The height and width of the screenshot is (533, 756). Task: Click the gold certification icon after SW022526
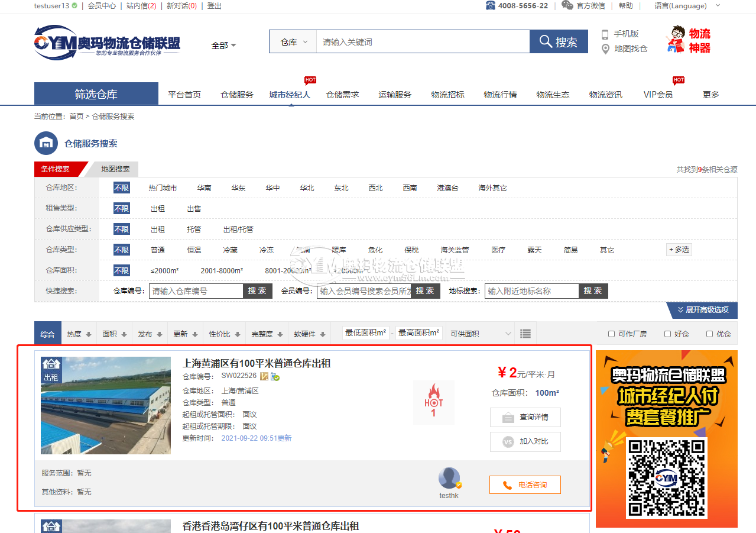(264, 376)
